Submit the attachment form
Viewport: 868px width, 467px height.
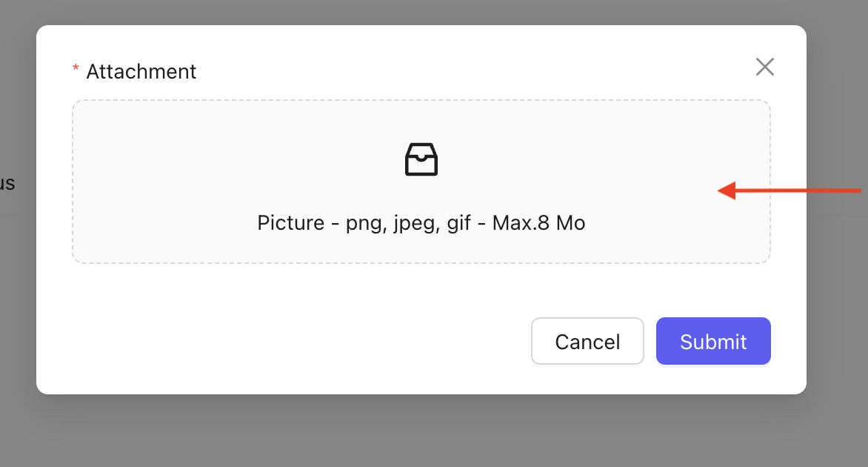713,342
